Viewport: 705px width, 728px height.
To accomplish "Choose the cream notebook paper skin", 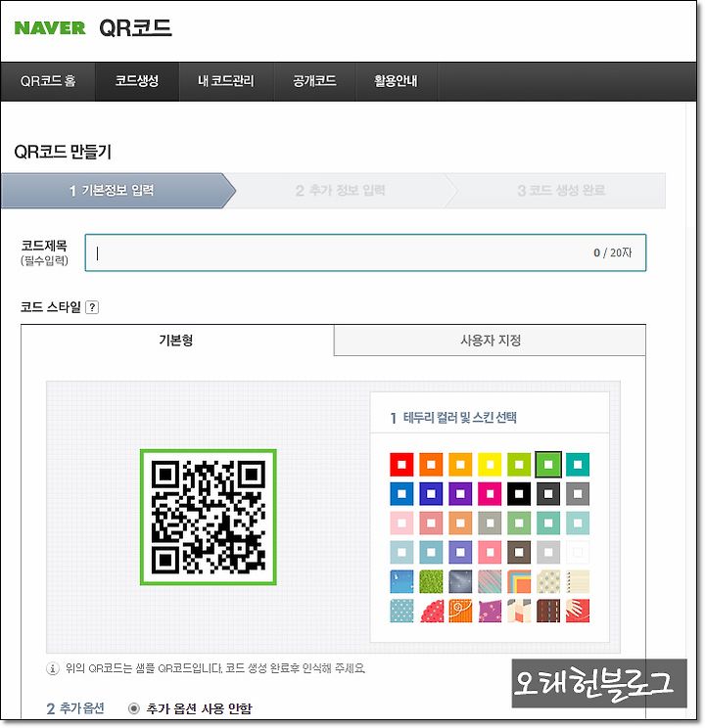I will pos(578,581).
